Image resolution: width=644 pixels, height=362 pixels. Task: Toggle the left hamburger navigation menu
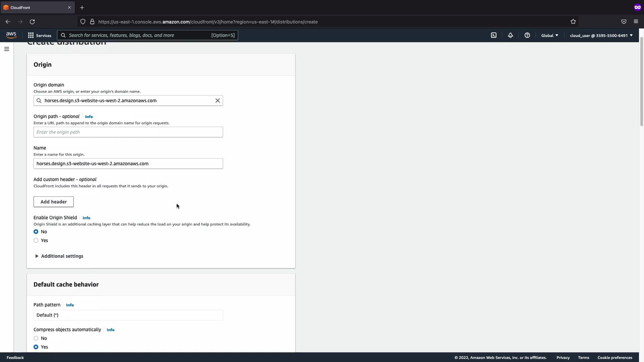7,49
